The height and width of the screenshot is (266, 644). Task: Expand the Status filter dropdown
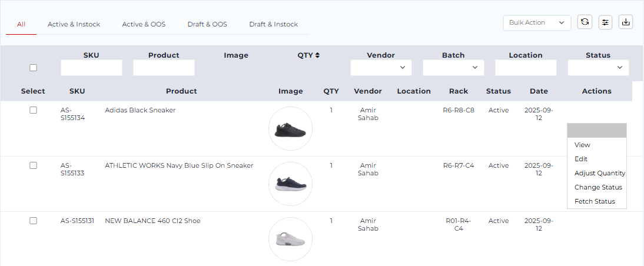click(598, 68)
